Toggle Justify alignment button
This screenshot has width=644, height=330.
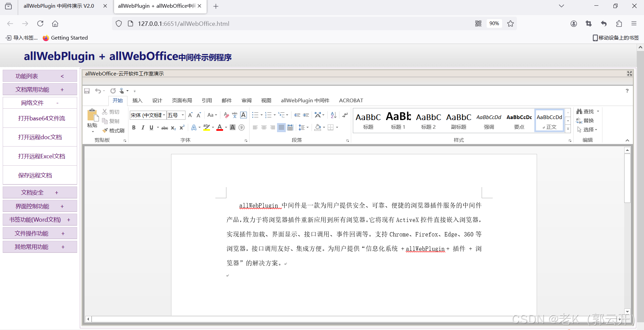(281, 127)
